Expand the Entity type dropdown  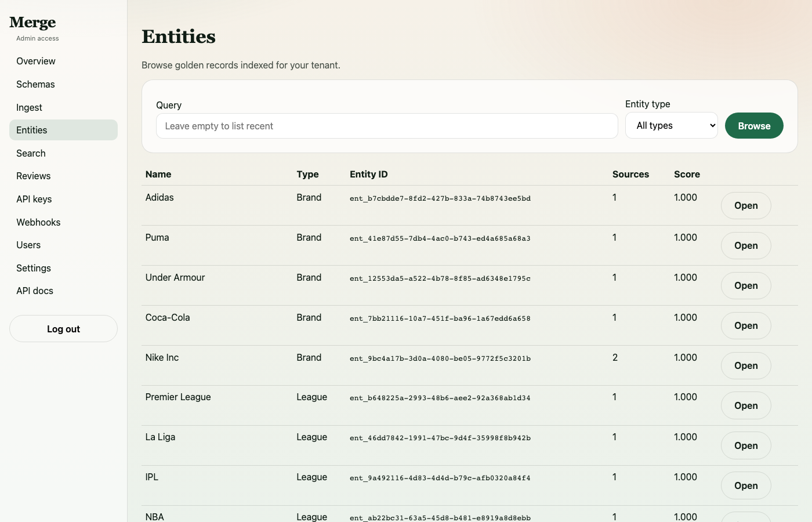[672, 125]
